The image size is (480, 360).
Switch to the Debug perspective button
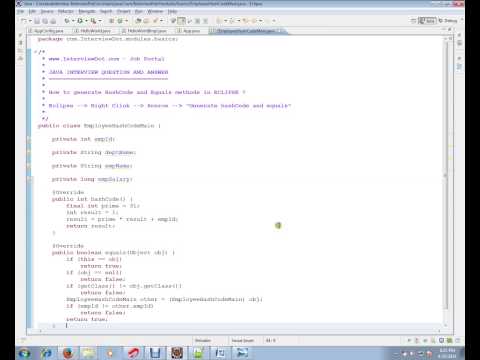(448, 21)
